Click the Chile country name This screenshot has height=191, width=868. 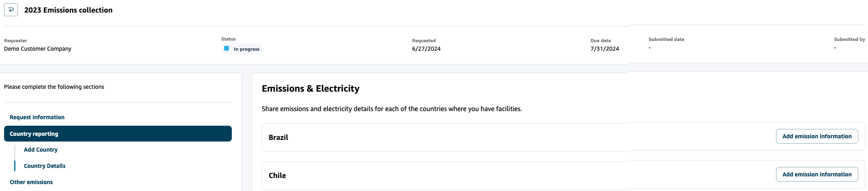point(277,176)
